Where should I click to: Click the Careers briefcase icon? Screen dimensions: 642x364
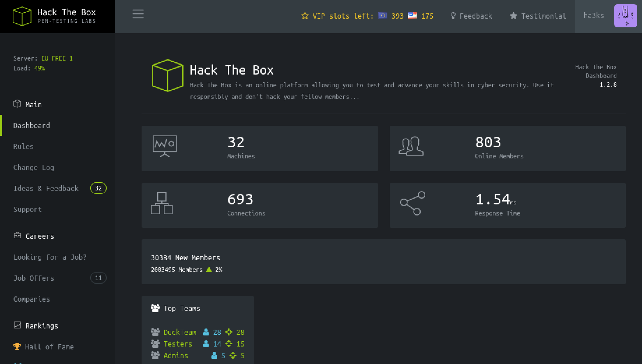tap(17, 235)
